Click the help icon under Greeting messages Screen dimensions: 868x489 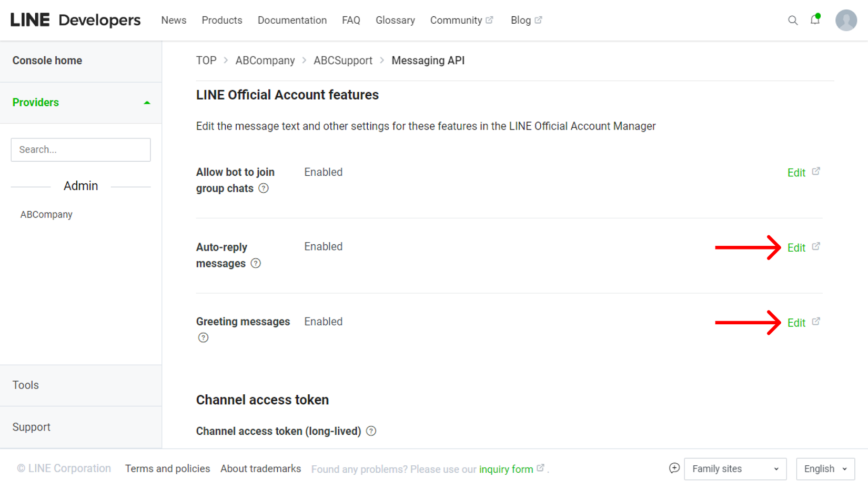click(203, 337)
